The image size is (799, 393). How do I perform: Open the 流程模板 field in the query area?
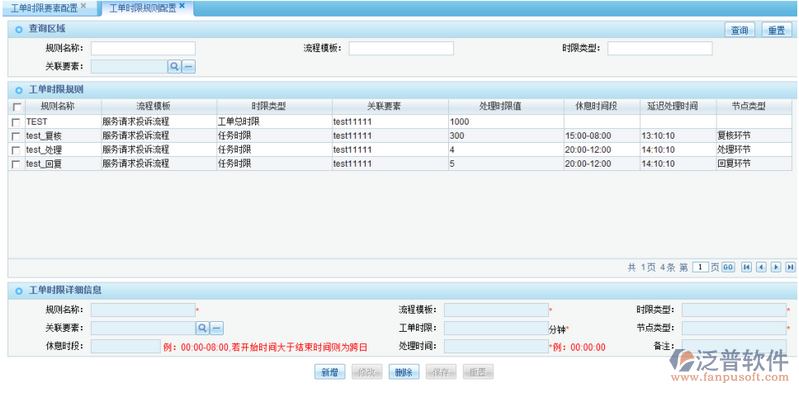click(x=401, y=48)
